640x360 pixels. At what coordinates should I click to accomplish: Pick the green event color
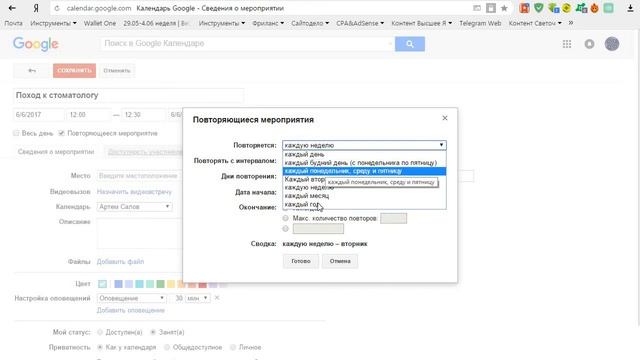[160, 284]
